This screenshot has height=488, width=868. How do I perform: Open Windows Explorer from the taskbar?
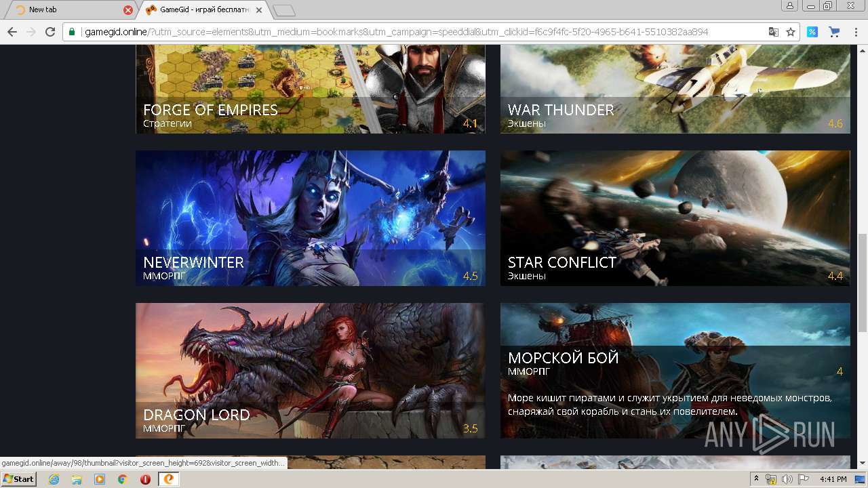[77, 479]
